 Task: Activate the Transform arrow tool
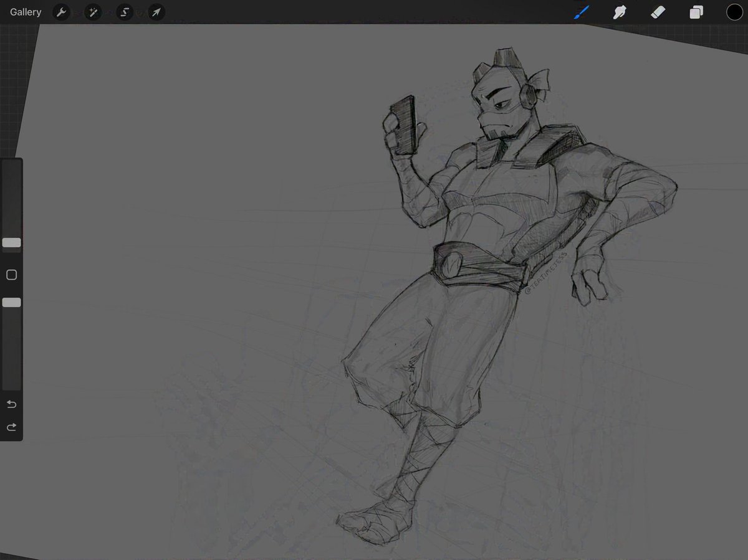coord(156,12)
